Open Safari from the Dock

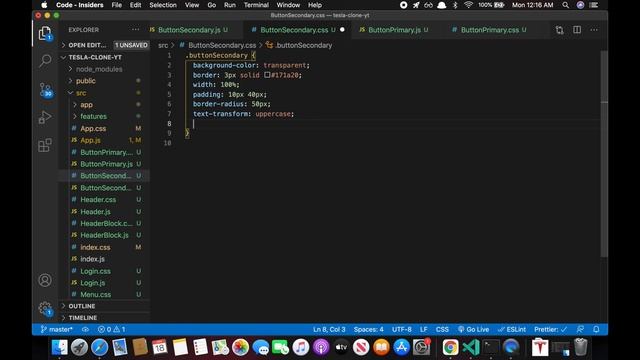pos(100,347)
